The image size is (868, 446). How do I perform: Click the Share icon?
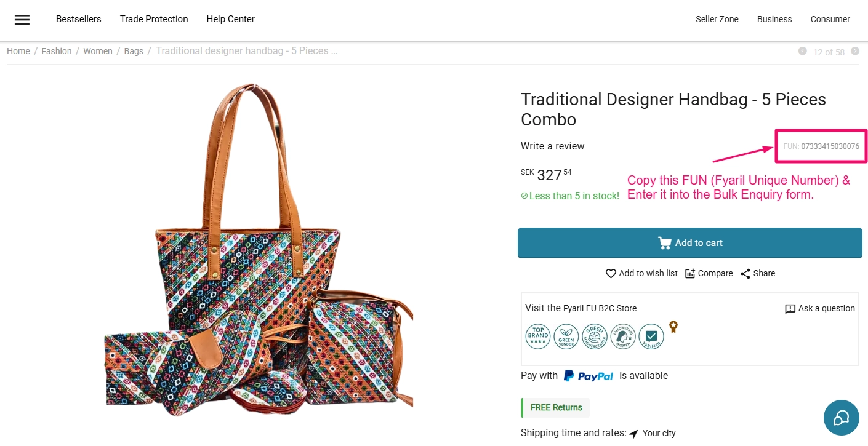click(x=745, y=274)
